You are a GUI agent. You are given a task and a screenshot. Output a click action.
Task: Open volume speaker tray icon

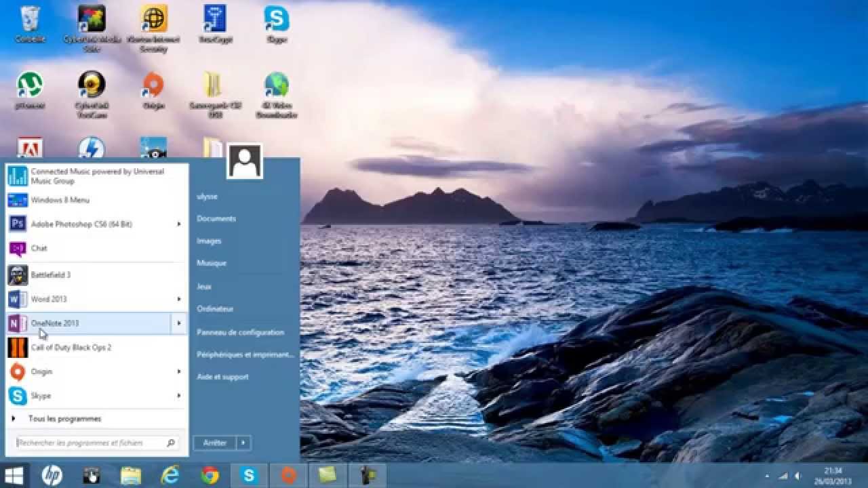[x=797, y=476]
